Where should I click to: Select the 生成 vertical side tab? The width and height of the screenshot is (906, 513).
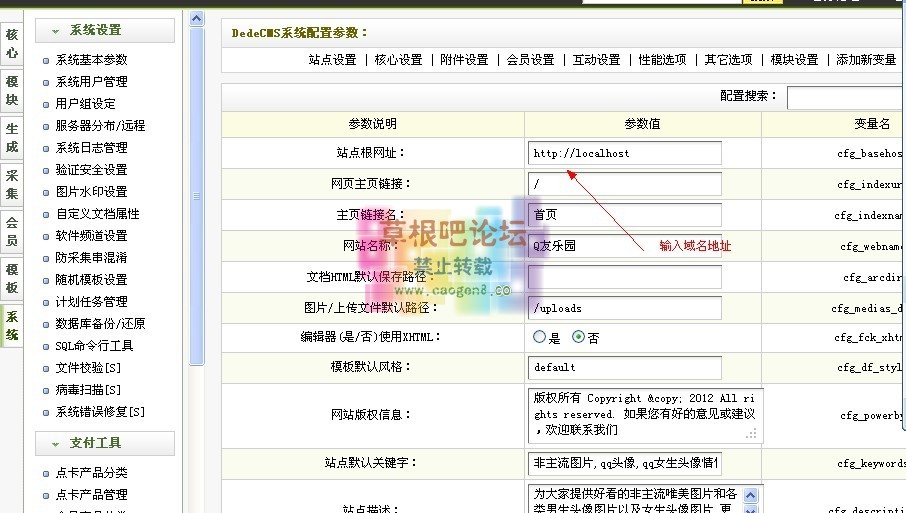pos(12,138)
